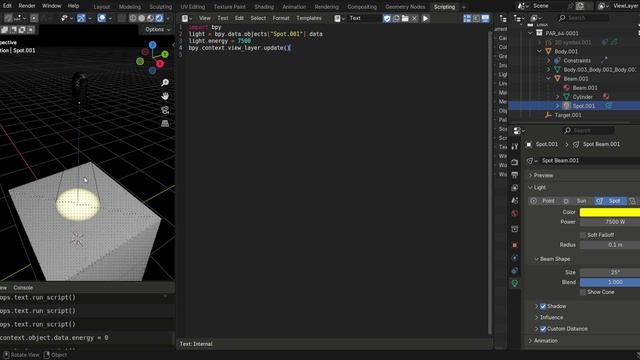Switch to the Shading workspace tab

pos(264,7)
